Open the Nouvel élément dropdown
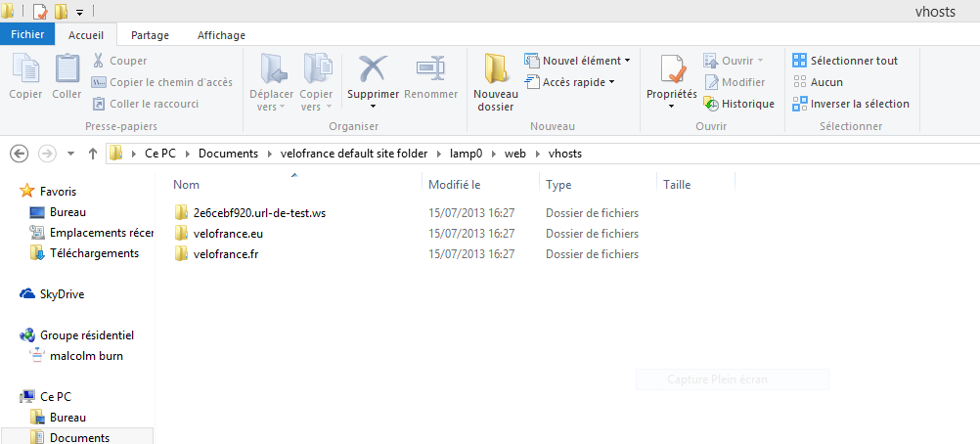 pyautogui.click(x=577, y=61)
